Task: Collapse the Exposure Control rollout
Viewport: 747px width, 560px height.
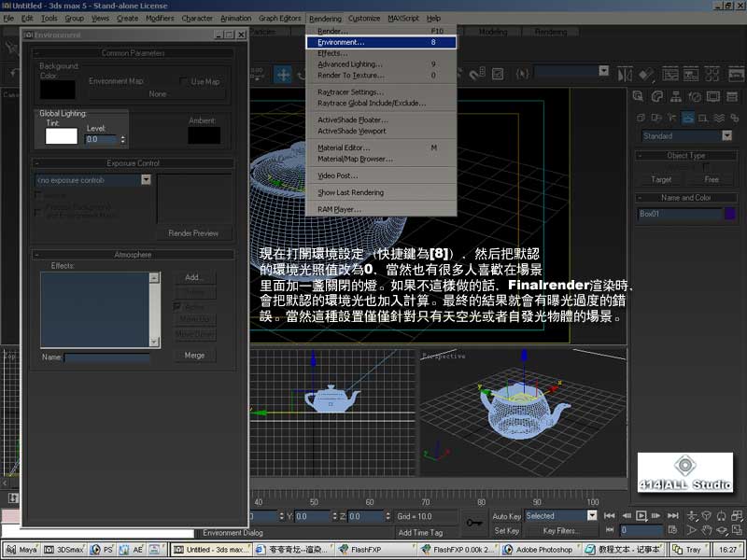Action: (133, 162)
